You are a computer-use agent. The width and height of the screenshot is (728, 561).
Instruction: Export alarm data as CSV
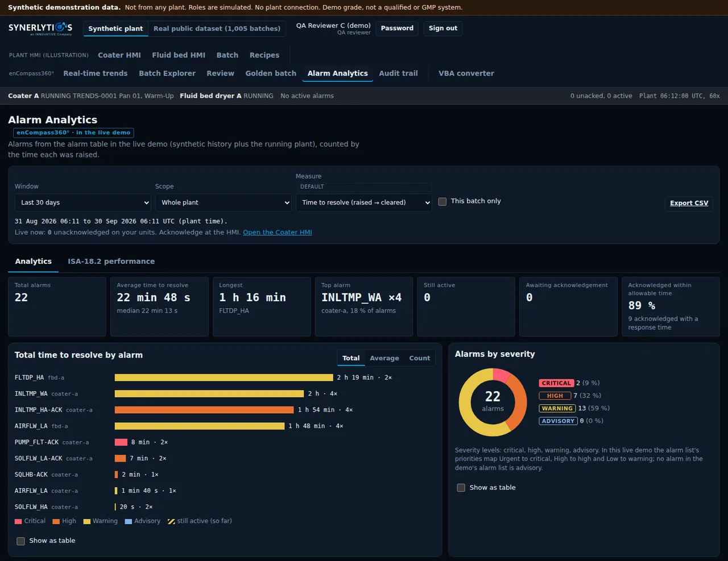point(689,203)
